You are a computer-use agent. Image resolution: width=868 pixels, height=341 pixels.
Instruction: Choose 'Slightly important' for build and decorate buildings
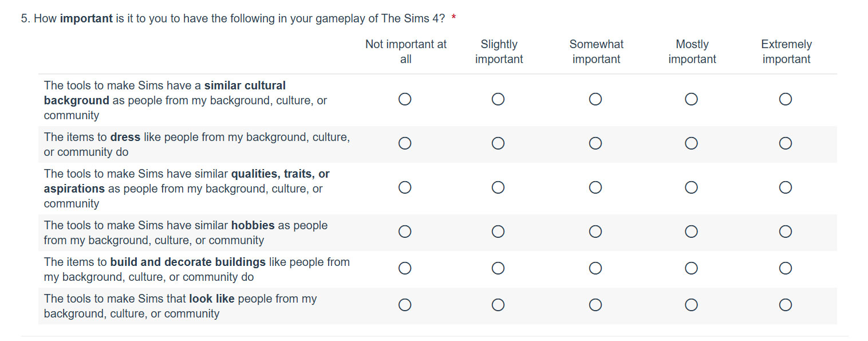click(x=498, y=268)
